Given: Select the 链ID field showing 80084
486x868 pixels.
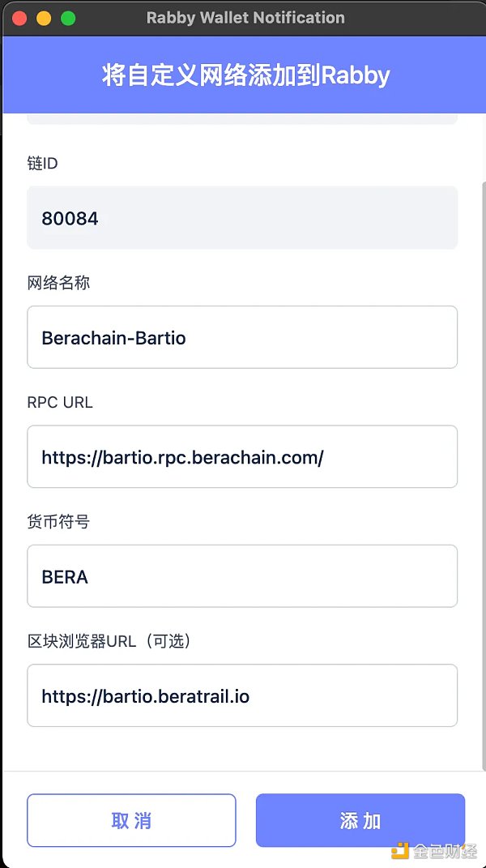Looking at the screenshot, I should [242, 217].
